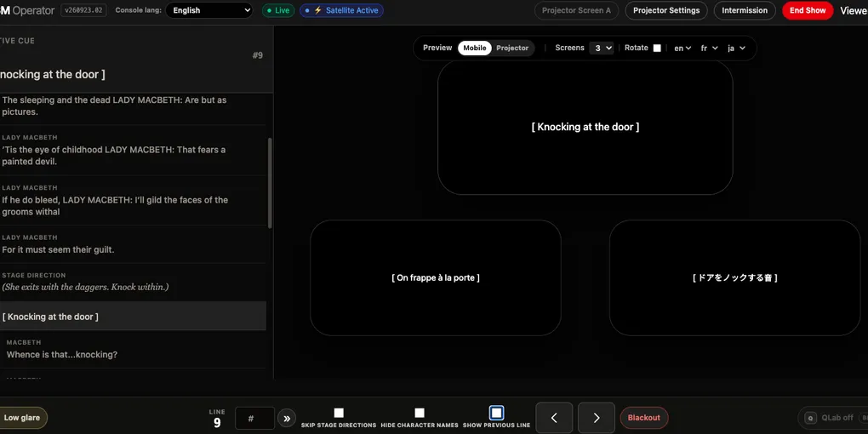868x434 pixels.
Task: Click the Viewer link at top right
Action: tap(854, 10)
